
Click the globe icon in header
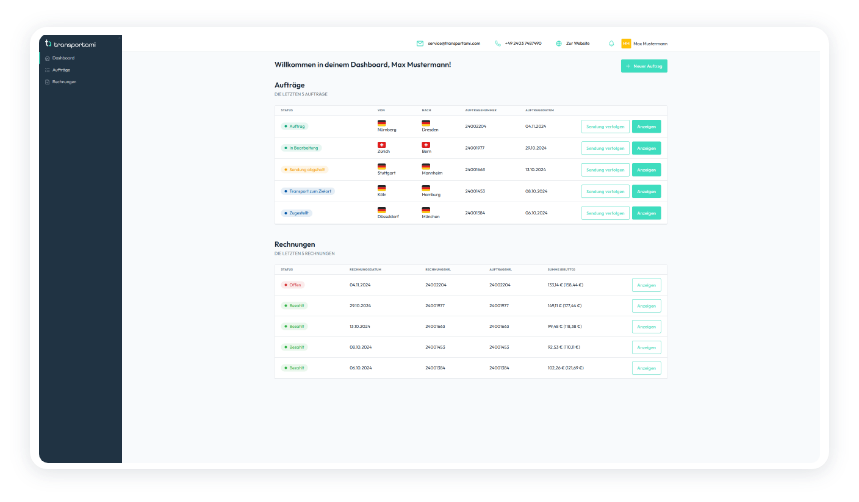(x=559, y=43)
